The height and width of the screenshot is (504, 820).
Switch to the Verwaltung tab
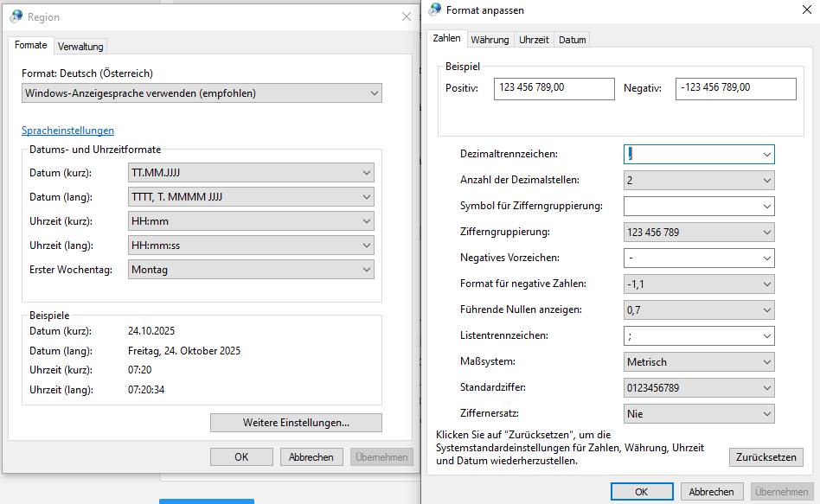(80, 46)
